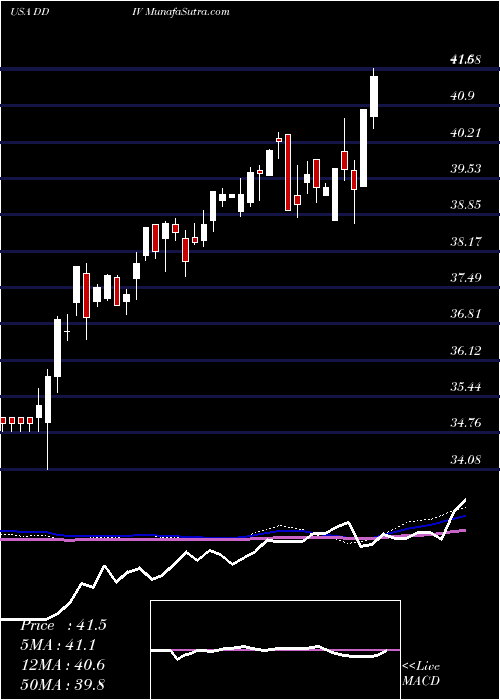This screenshot has height=700, width=500.
Task: Click the 36.12 price axis label
Action: point(466,351)
